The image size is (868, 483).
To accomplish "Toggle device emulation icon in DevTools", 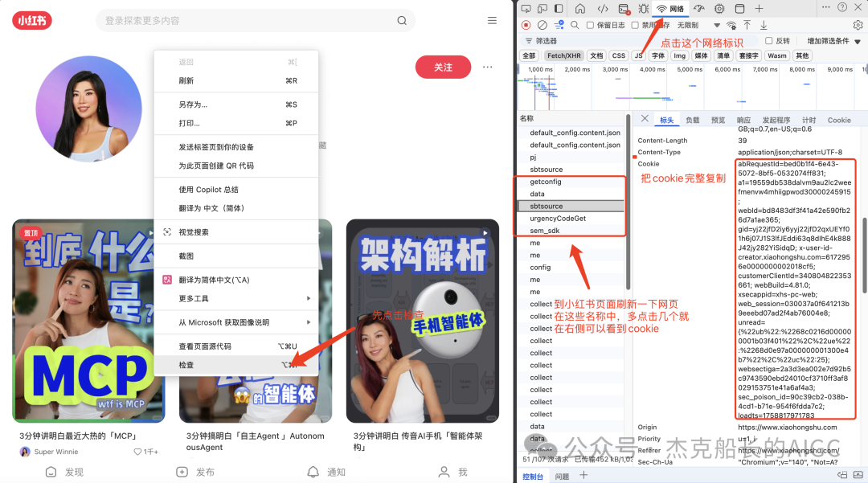I will point(542,8).
